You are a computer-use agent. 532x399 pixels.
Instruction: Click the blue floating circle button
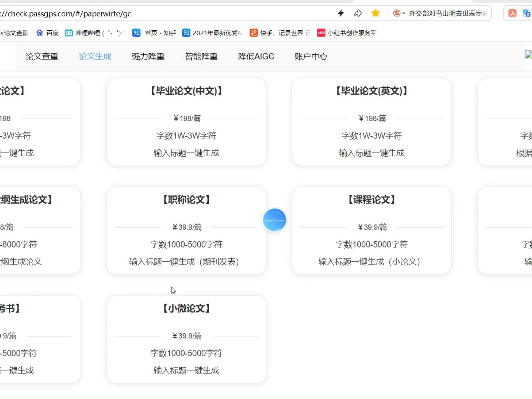click(x=274, y=220)
